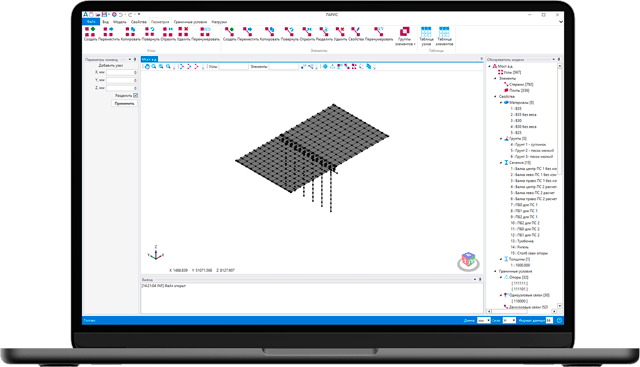Click the Элементы filter field in view toolbar
The height and width of the screenshot is (367, 640).
(x=284, y=67)
